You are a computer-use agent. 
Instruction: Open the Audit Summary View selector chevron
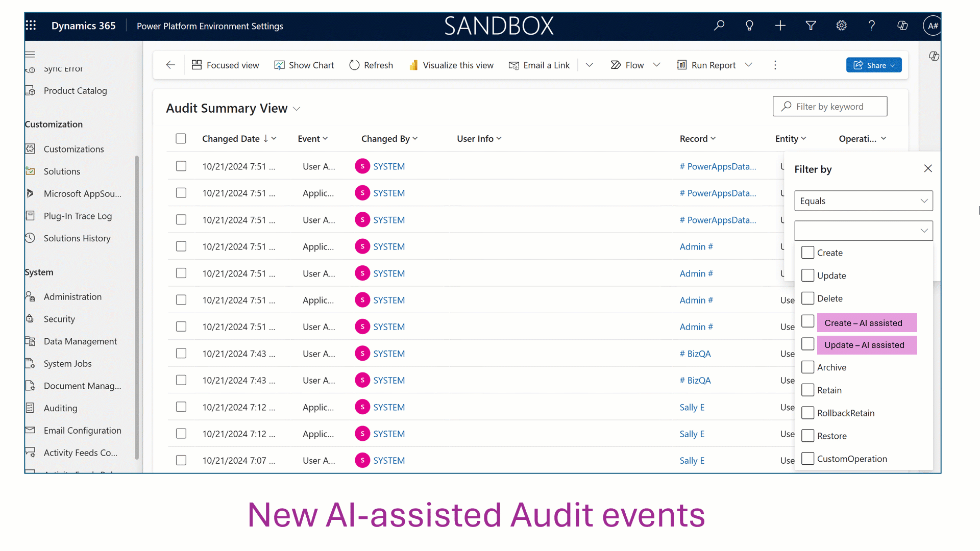click(x=297, y=109)
